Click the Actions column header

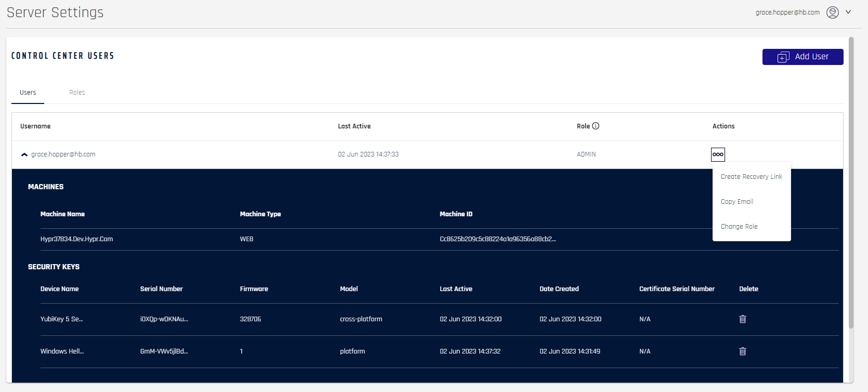pos(724,126)
